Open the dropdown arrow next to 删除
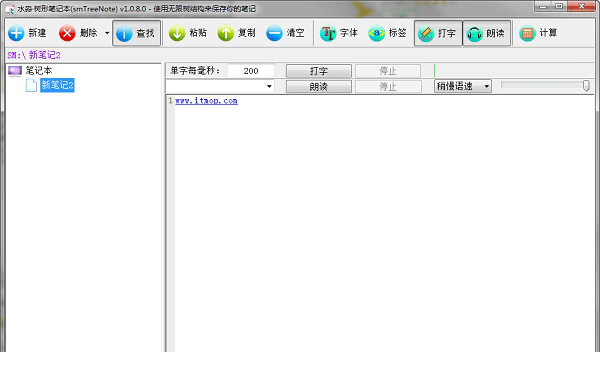Image resolution: width=600 pixels, height=366 pixels. 107,33
